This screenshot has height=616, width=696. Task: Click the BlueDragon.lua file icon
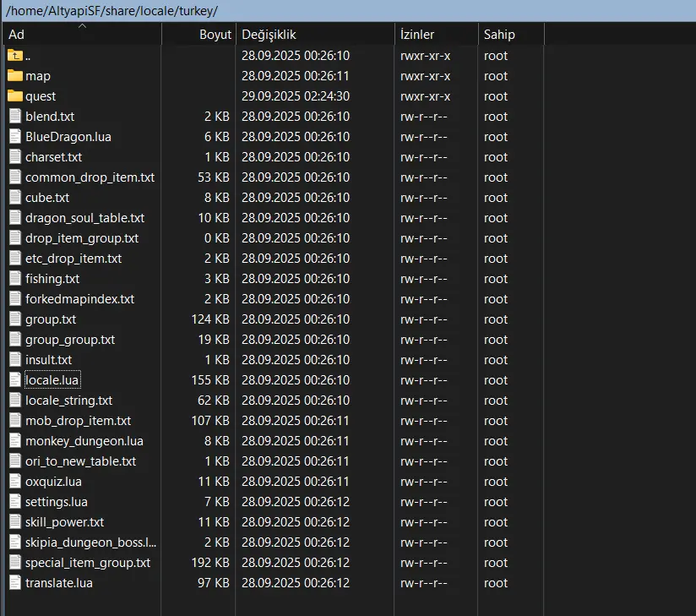click(x=15, y=137)
